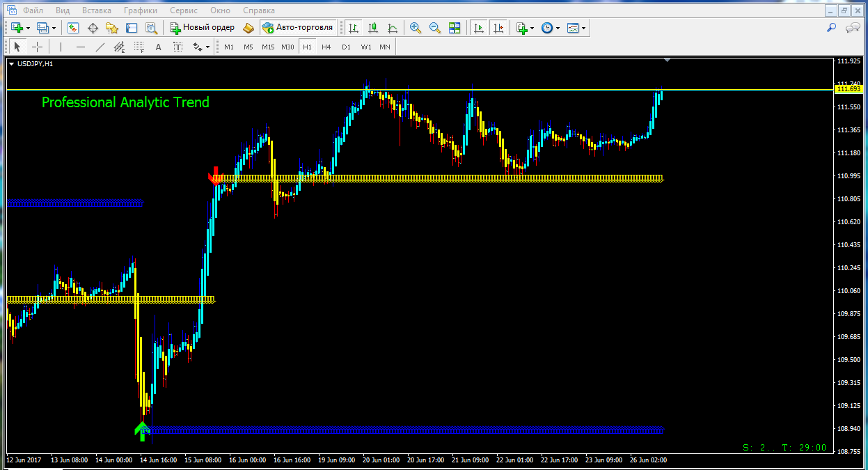Click the yellow 111.693 price label
This screenshot has height=470, width=868.
(849, 89)
